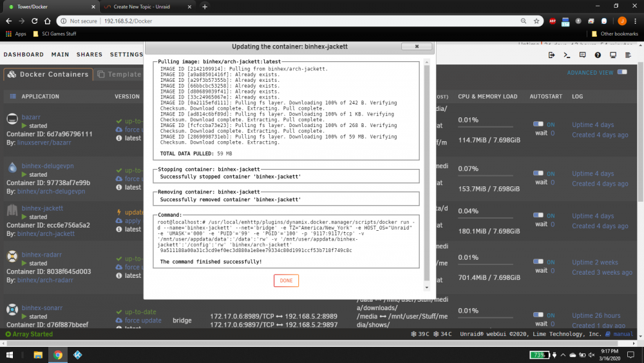Open the help question mark icon
Screen dimensions: 644x363
click(x=598, y=55)
